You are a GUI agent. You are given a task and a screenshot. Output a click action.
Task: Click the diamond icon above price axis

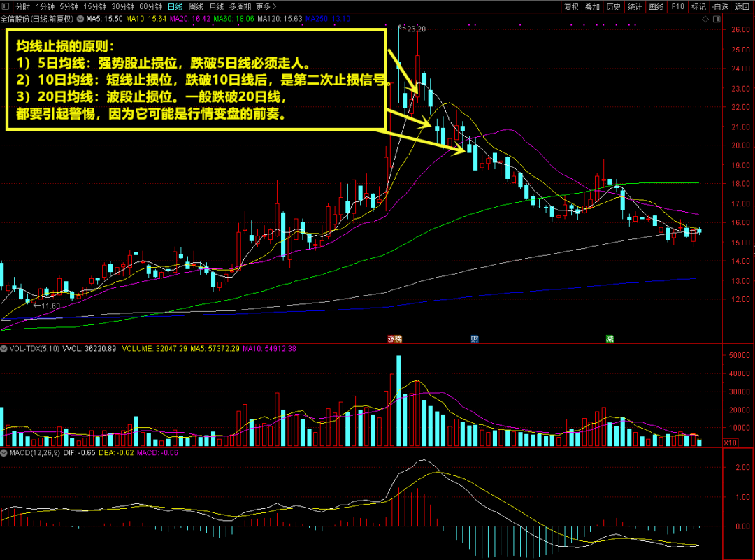pos(704,20)
